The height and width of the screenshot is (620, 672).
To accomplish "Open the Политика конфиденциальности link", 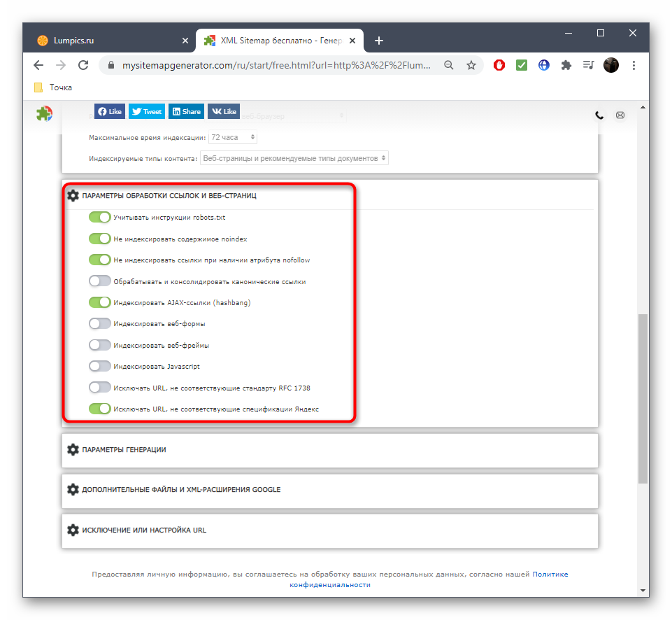I will 330,584.
